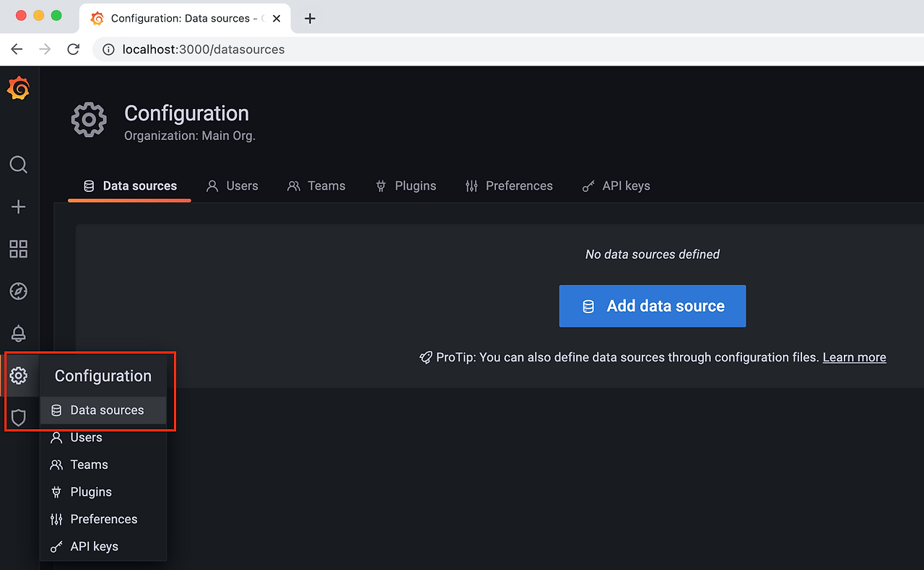Image resolution: width=924 pixels, height=570 pixels.
Task: Switch to the API keys tab
Action: click(x=616, y=186)
